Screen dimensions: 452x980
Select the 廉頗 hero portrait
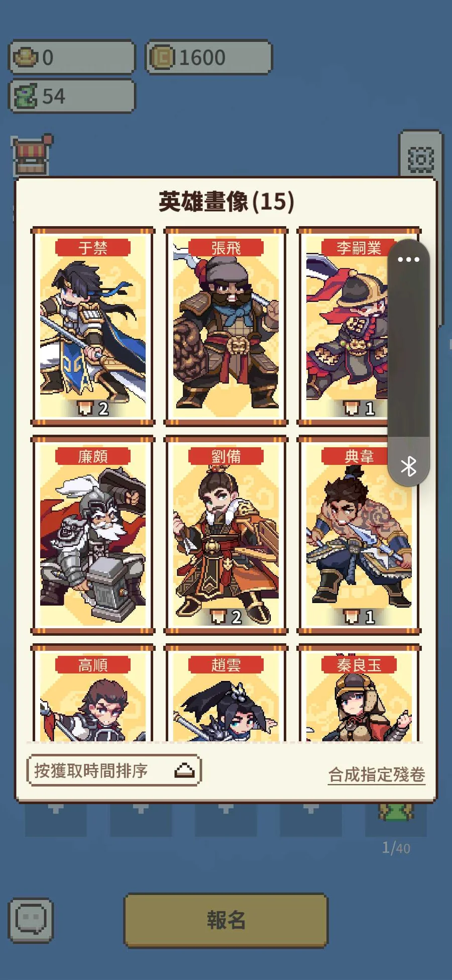coord(93,535)
